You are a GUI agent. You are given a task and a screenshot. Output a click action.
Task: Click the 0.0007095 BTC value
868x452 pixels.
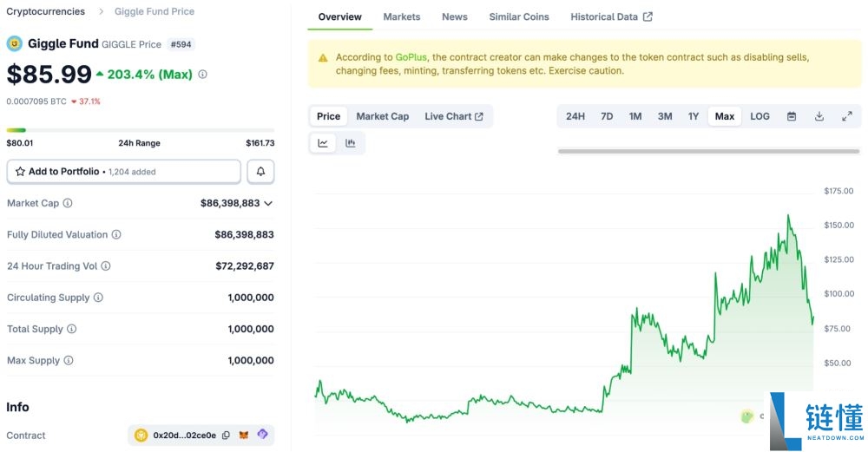point(36,102)
